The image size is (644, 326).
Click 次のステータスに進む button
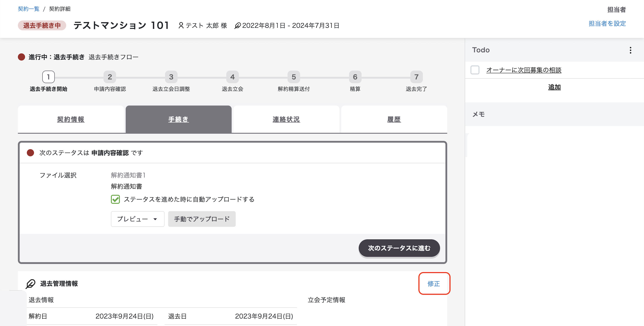pyautogui.click(x=399, y=248)
